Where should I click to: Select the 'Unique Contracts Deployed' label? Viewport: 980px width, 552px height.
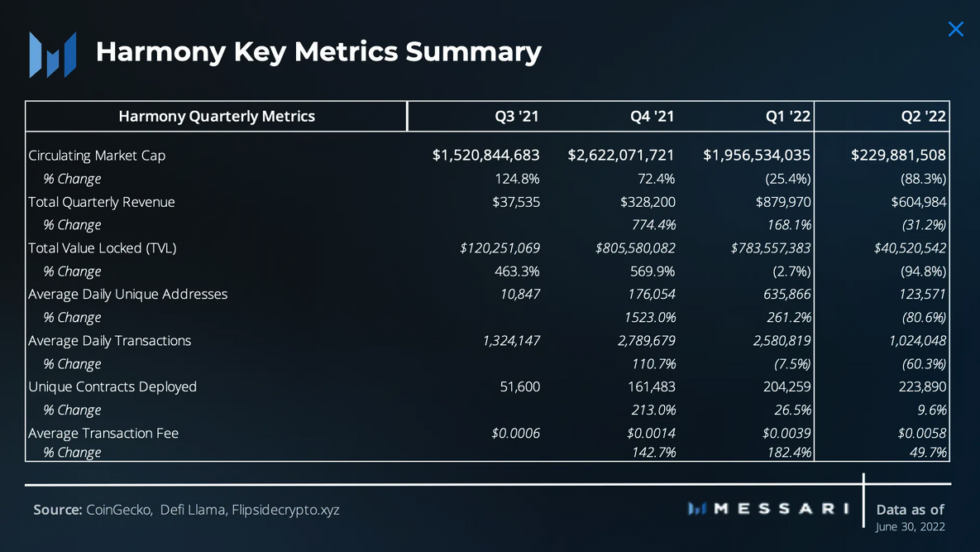coord(112,387)
